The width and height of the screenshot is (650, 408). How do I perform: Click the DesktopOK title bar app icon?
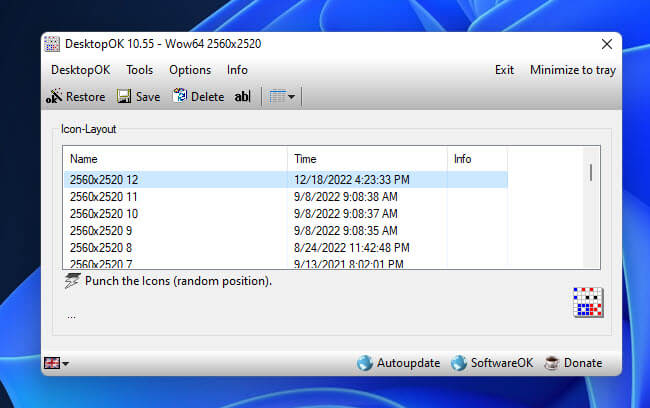[x=52, y=44]
